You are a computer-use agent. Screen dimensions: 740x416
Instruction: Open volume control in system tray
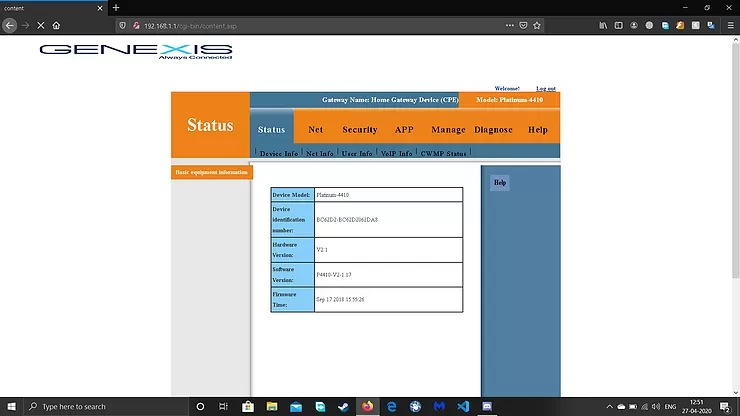point(656,407)
